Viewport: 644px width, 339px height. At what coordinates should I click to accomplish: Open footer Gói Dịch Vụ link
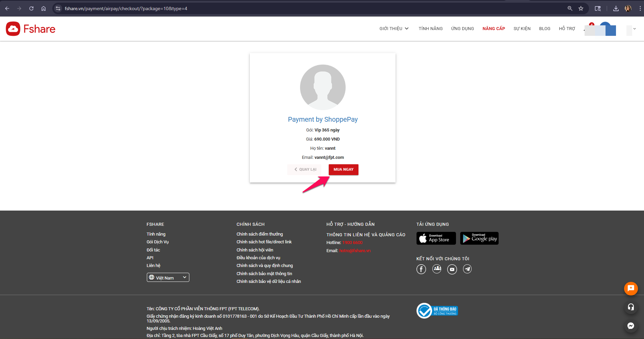click(158, 242)
